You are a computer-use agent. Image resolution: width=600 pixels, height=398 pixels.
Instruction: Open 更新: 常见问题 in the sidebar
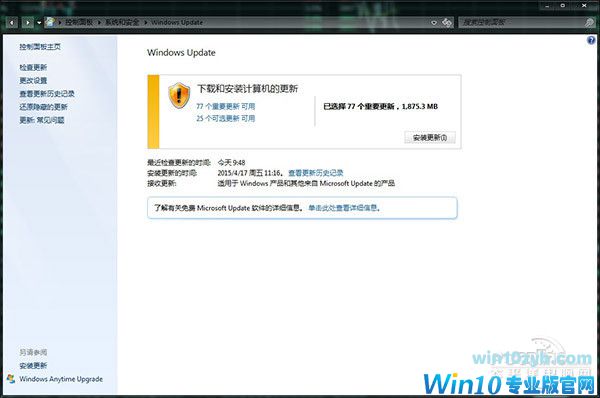click(42, 120)
